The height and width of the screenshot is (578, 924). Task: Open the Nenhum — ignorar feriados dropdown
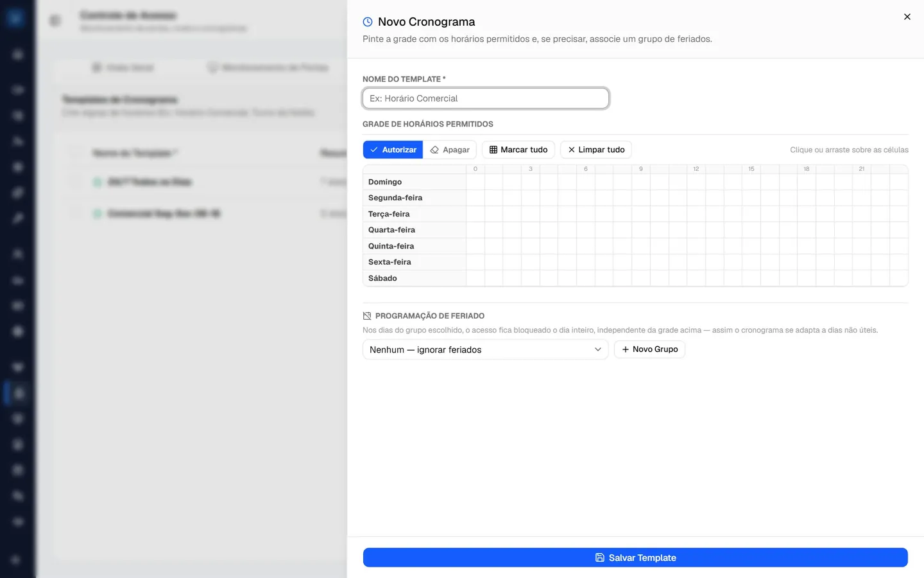tap(486, 349)
